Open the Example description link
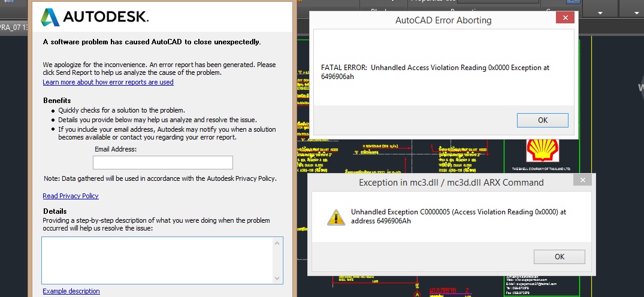 [x=71, y=291]
